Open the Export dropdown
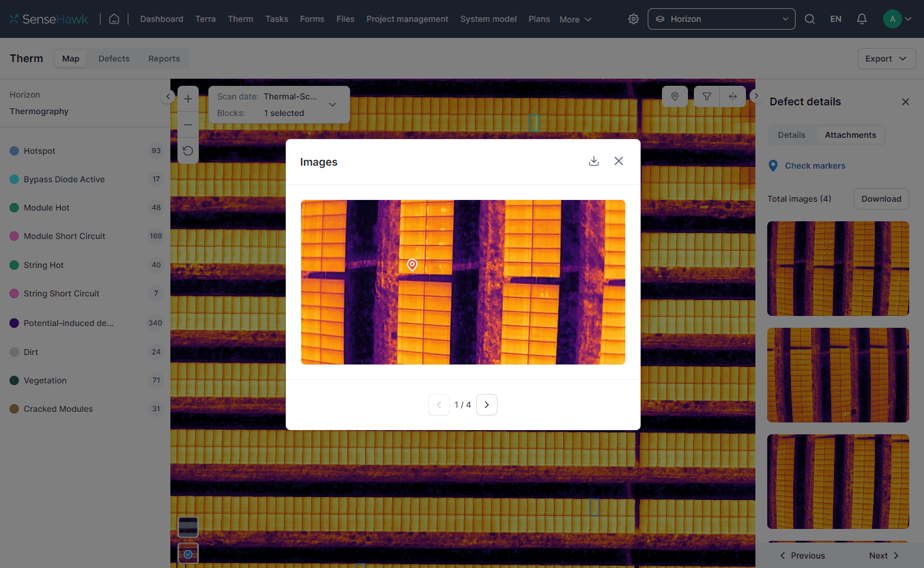The height and width of the screenshot is (568, 924). pos(887,59)
